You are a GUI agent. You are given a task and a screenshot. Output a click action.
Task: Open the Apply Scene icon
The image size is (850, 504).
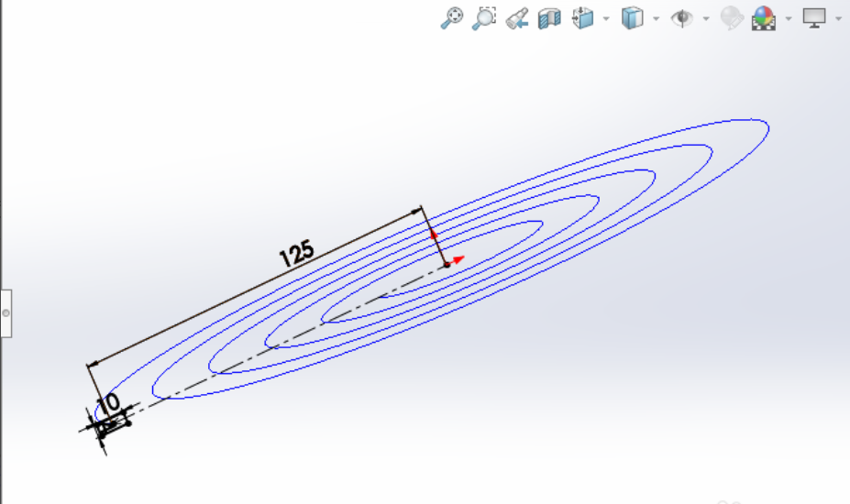764,18
